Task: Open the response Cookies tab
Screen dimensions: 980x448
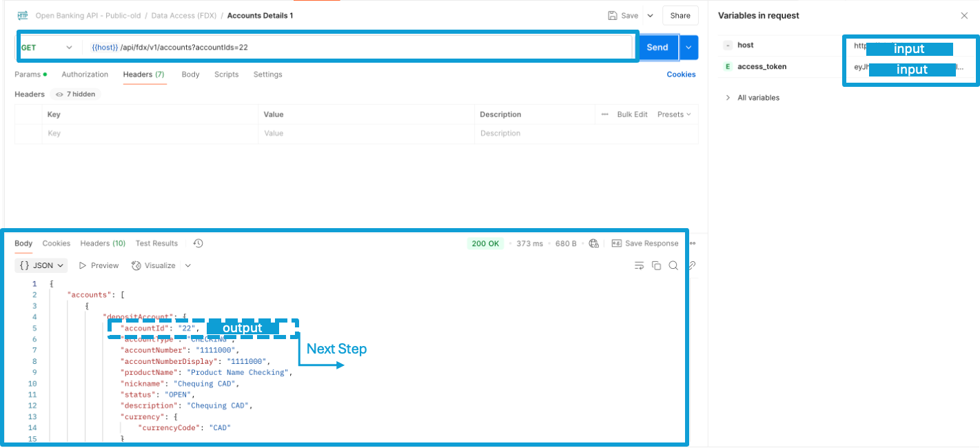Action: click(x=57, y=243)
